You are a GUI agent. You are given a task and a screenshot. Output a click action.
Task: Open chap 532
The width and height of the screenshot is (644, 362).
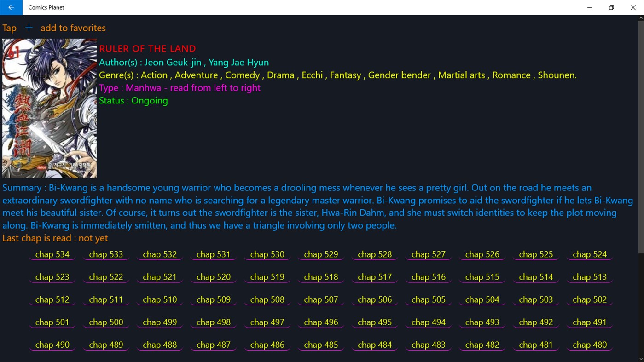pyautogui.click(x=160, y=254)
